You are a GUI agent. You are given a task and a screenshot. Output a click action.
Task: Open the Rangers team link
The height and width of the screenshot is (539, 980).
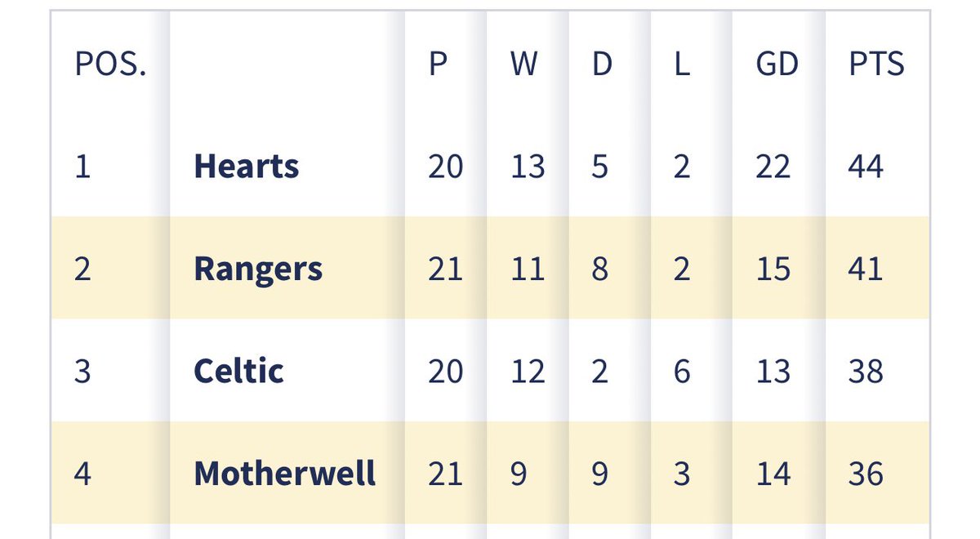(x=258, y=269)
